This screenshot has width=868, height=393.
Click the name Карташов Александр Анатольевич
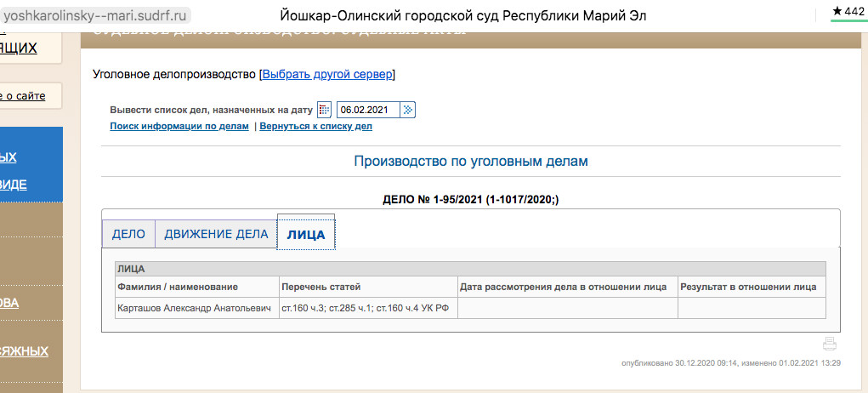point(196,307)
